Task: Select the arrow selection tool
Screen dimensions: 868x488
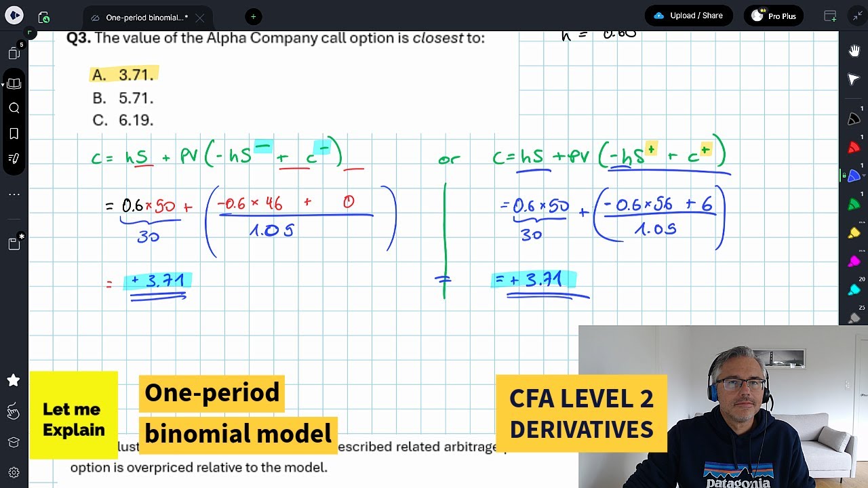Action: click(854, 80)
